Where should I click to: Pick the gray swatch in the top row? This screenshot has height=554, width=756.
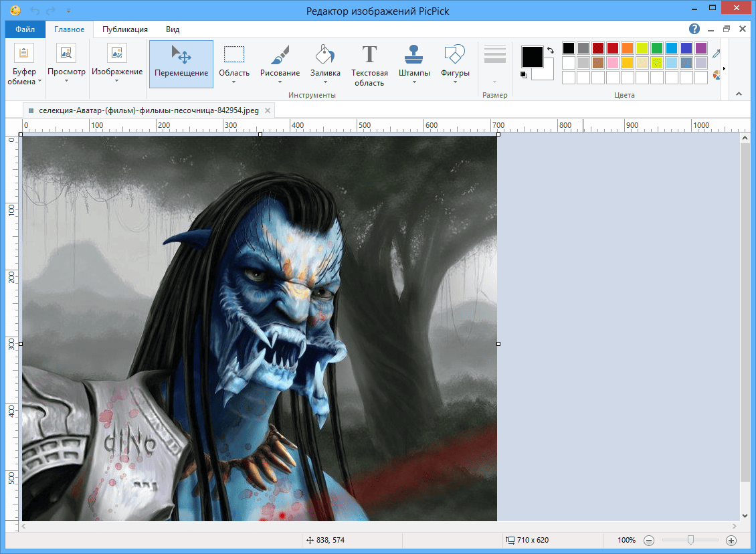coord(583,48)
